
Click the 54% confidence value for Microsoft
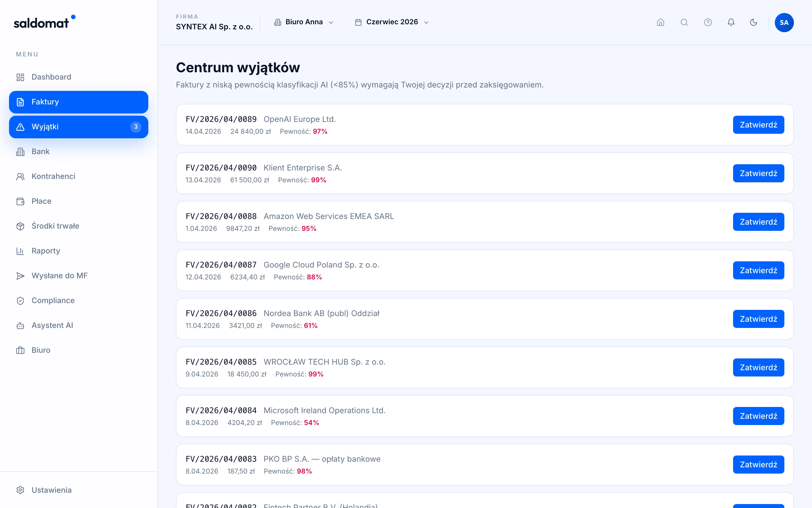tap(311, 423)
